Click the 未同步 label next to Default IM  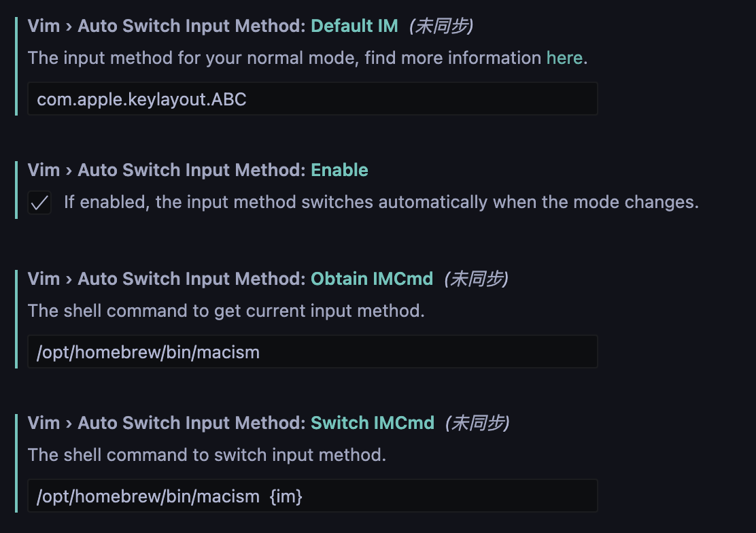(441, 26)
